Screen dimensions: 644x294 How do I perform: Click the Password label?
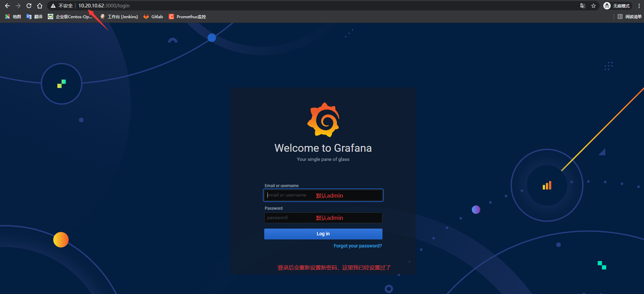tap(274, 208)
